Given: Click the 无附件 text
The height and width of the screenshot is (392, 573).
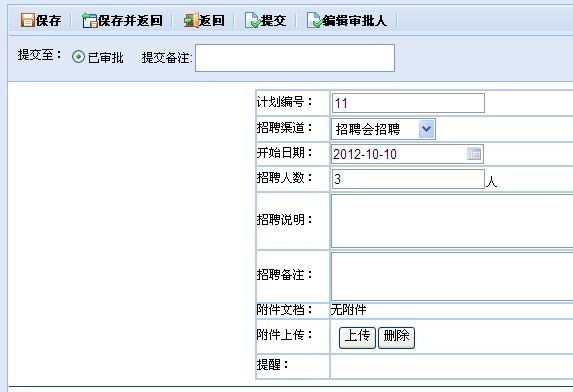Looking at the screenshot, I should click(348, 310).
